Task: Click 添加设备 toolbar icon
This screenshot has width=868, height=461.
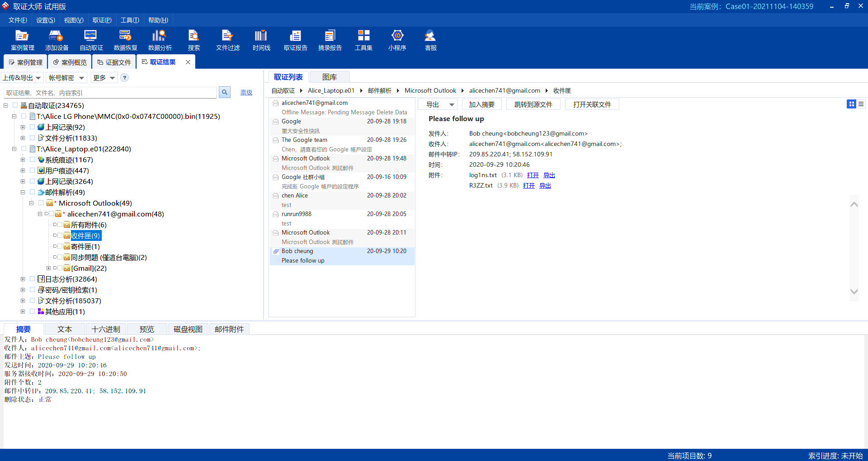Action: coord(57,40)
